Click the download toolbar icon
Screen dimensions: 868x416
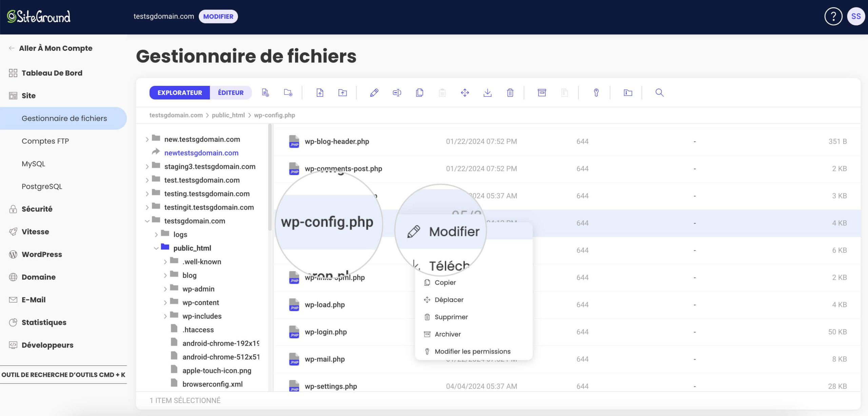pos(488,93)
